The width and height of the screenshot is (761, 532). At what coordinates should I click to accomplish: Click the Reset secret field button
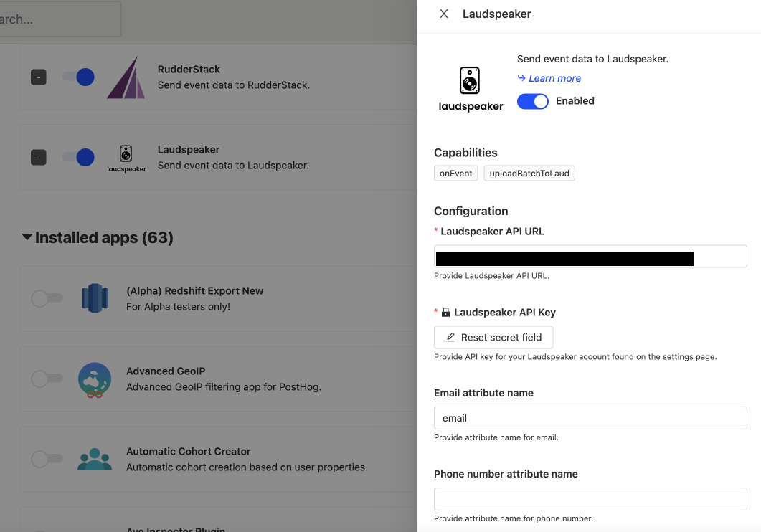493,337
